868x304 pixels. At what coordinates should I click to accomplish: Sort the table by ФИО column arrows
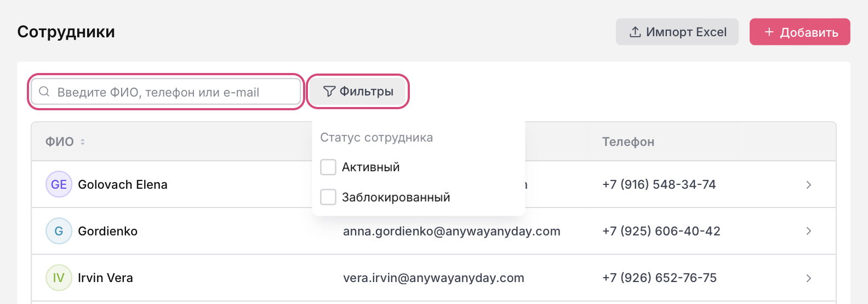(83, 142)
